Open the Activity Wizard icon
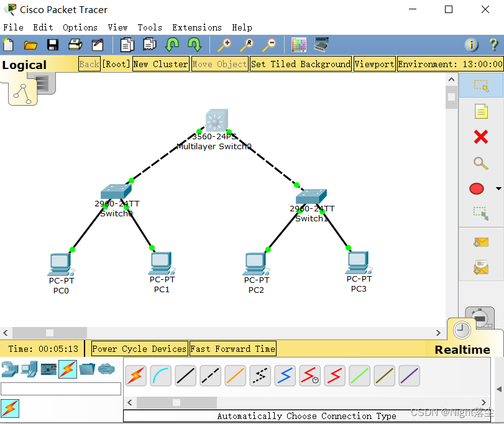504x424 pixels. pyautogui.click(x=98, y=45)
